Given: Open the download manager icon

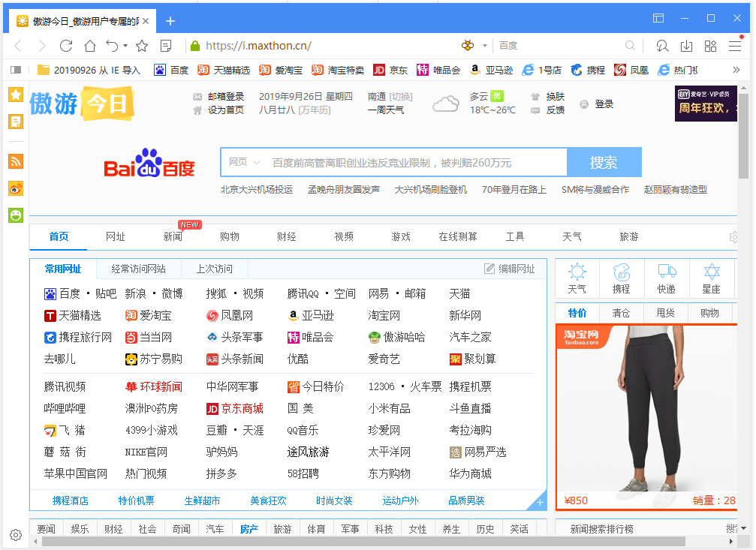Looking at the screenshot, I should [685, 45].
